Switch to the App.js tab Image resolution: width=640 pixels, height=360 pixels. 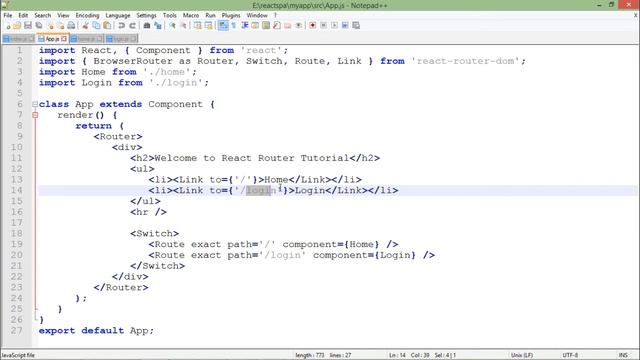pos(52,39)
